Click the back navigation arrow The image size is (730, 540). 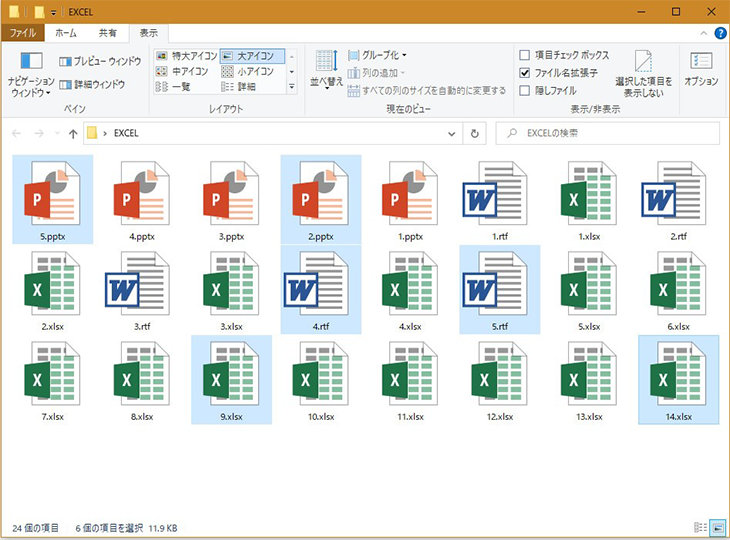coord(16,134)
